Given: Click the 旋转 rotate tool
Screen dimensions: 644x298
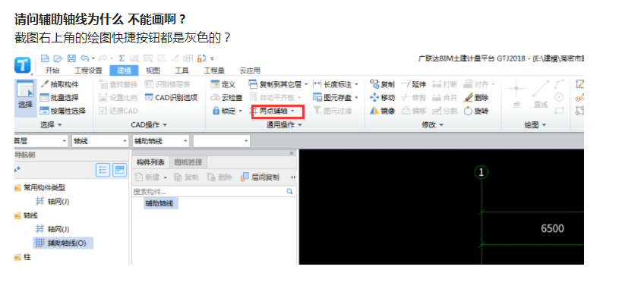Looking at the screenshot, I should [x=476, y=111].
